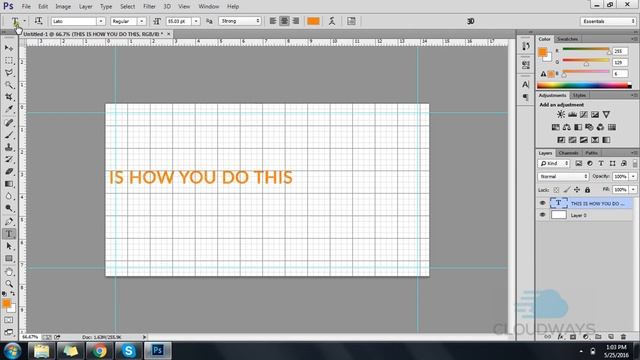Add a Color Balance adjustment
Image resolution: width=640 pixels, height=360 pixels.
click(567, 127)
